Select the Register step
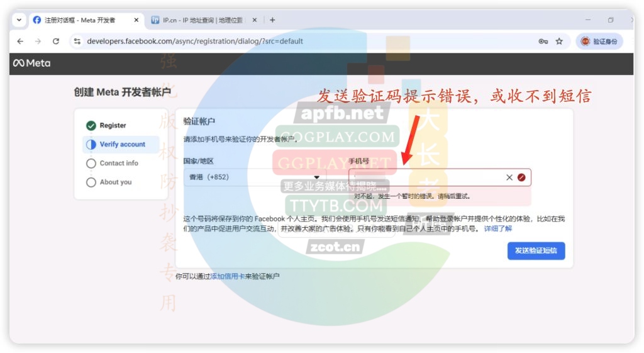 tap(113, 126)
